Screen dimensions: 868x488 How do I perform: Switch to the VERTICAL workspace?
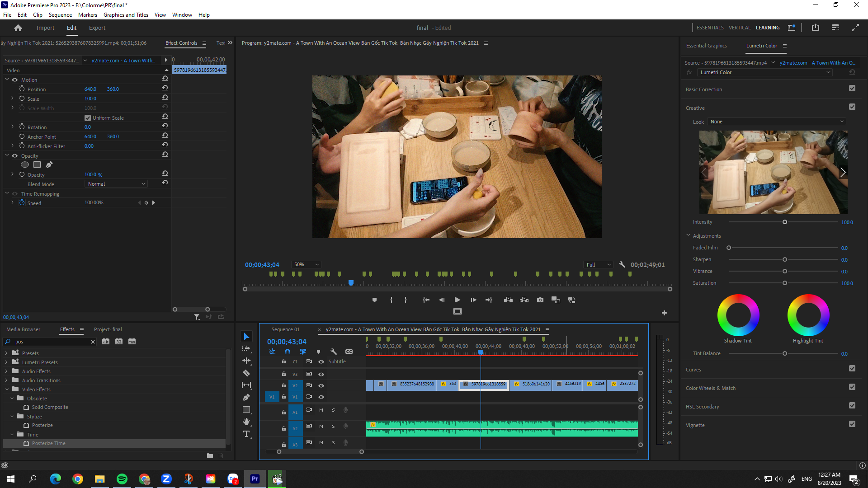740,28
